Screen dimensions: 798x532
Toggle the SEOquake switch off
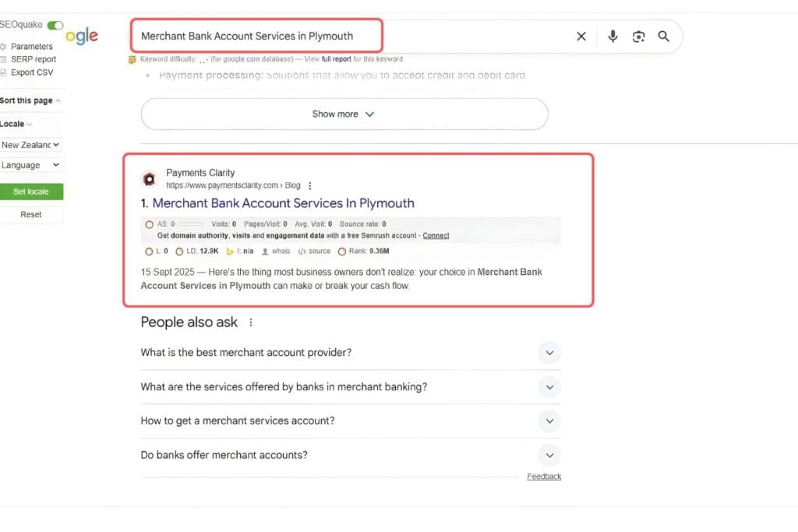click(55, 25)
